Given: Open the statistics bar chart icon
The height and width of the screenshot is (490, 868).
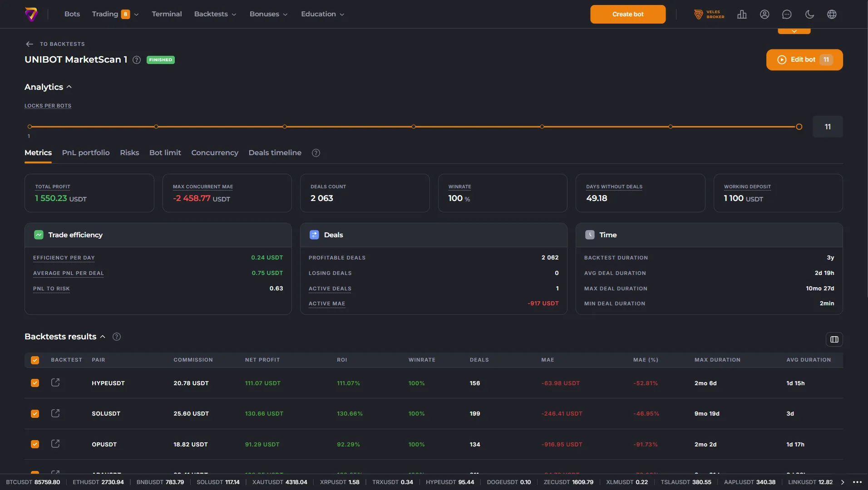Looking at the screenshot, I should tap(742, 14).
